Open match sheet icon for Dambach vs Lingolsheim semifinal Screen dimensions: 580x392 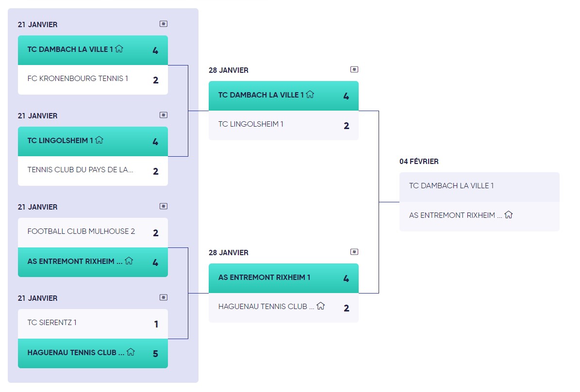(x=354, y=69)
